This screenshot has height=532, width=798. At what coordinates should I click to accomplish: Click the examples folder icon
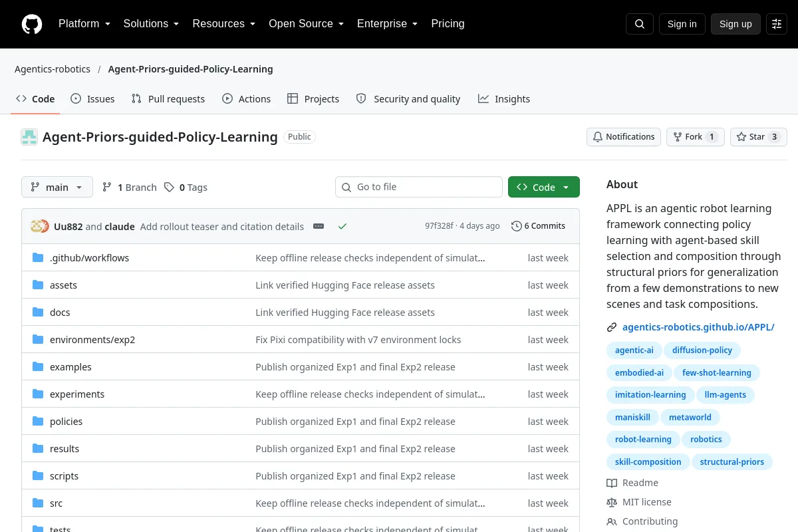tap(38, 366)
